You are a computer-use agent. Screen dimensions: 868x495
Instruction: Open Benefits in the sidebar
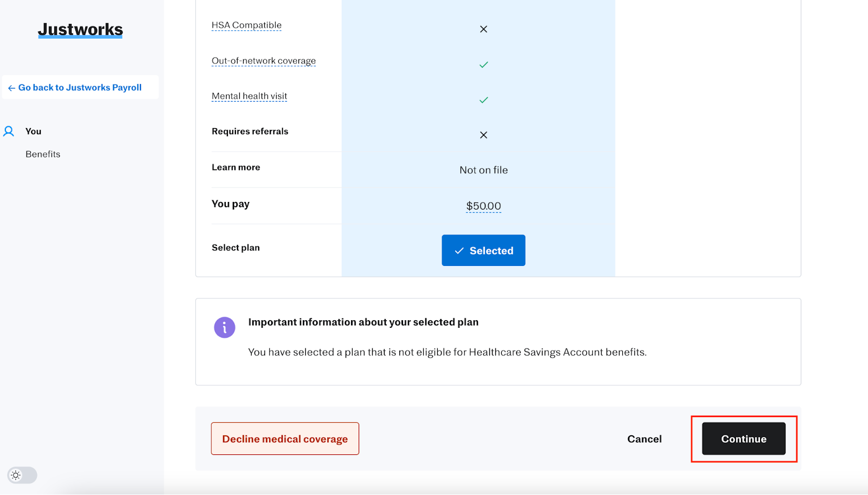click(43, 154)
